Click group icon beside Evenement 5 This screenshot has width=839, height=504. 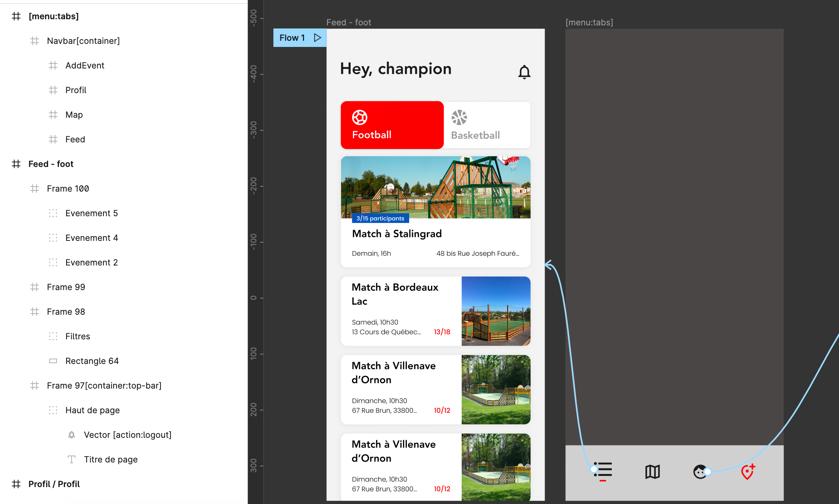click(53, 213)
